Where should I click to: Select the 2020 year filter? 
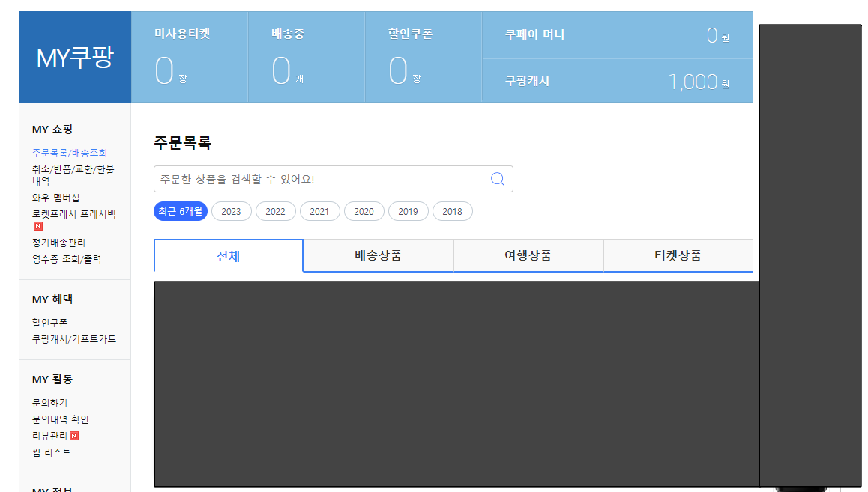pyautogui.click(x=364, y=211)
